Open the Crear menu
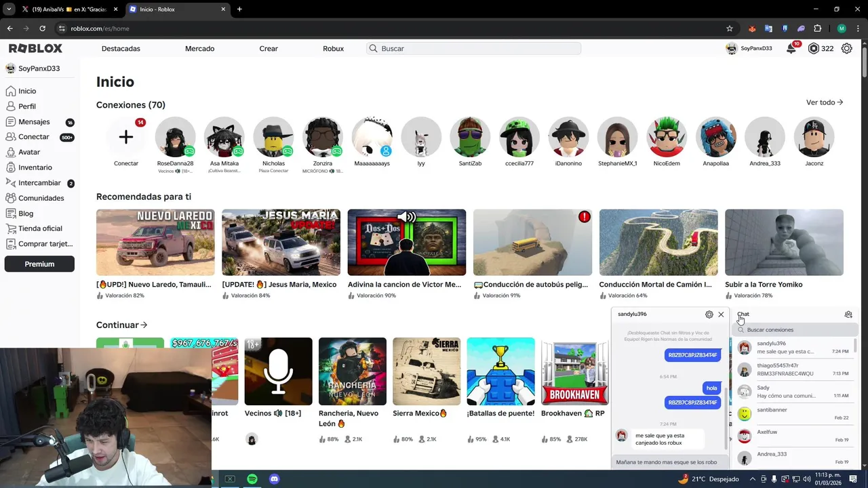The width and height of the screenshot is (868, 488). pyautogui.click(x=269, y=49)
